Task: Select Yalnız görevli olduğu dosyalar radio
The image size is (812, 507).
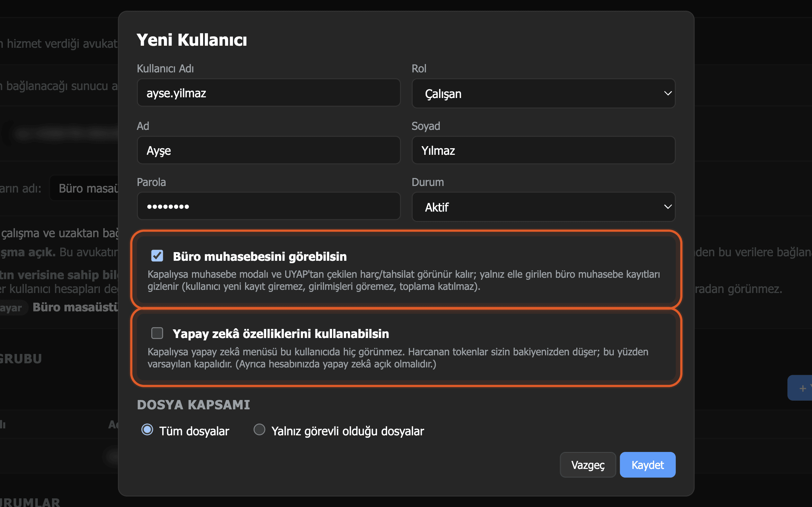Action: pos(259,430)
